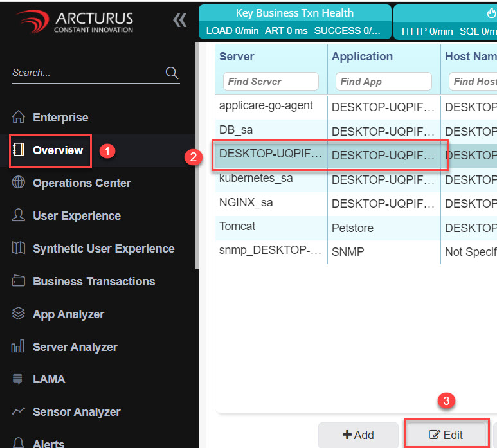Click the Edit button

pyautogui.click(x=446, y=435)
